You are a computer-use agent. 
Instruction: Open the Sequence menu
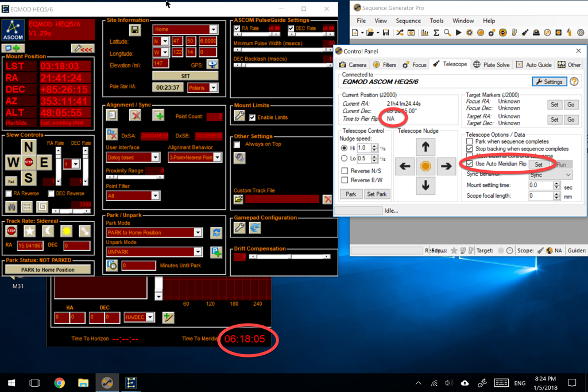(x=408, y=21)
